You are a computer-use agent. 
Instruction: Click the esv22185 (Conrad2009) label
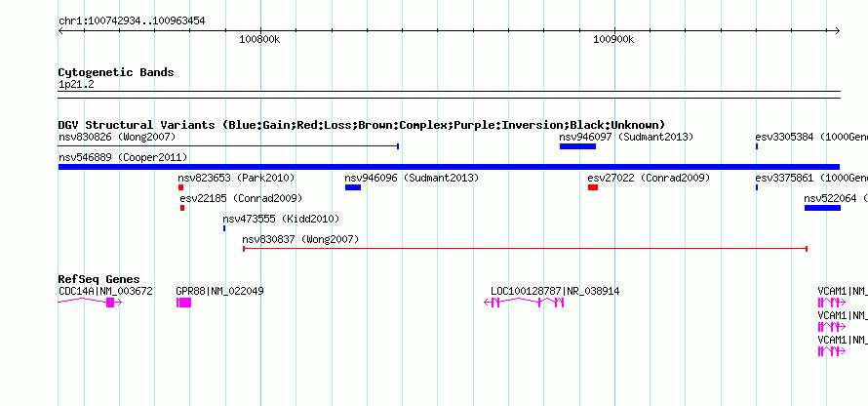coord(241,198)
